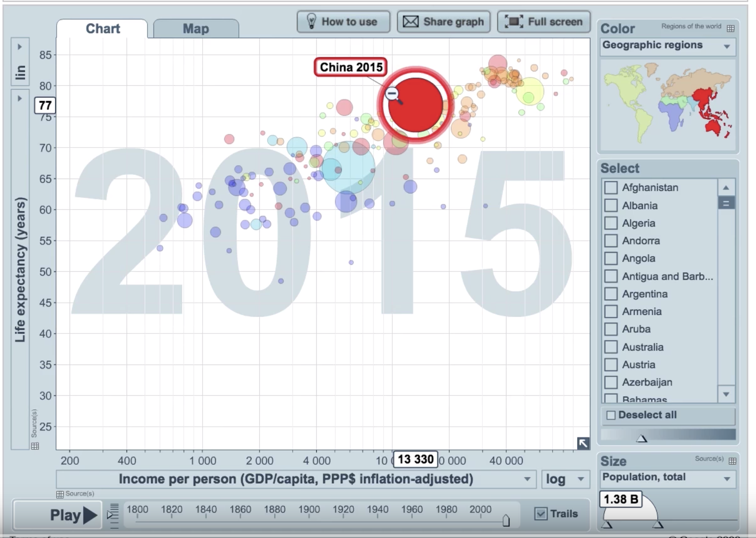
Task: Click the opacity slider triangle under Select
Action: [641, 438]
